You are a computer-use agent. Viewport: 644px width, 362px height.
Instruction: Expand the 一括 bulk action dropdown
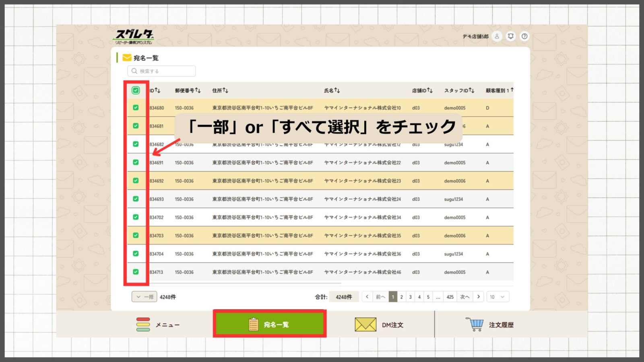(x=144, y=297)
